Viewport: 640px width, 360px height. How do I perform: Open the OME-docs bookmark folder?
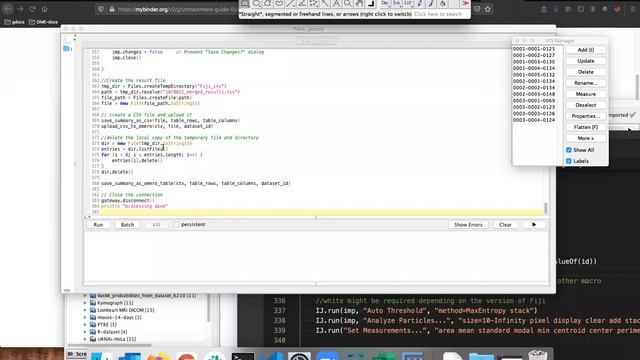pos(43,22)
